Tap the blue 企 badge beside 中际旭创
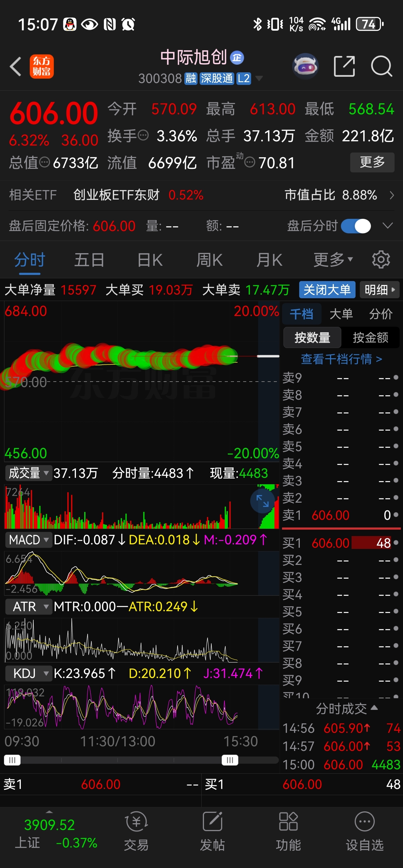The height and width of the screenshot is (868, 403). coord(237,58)
